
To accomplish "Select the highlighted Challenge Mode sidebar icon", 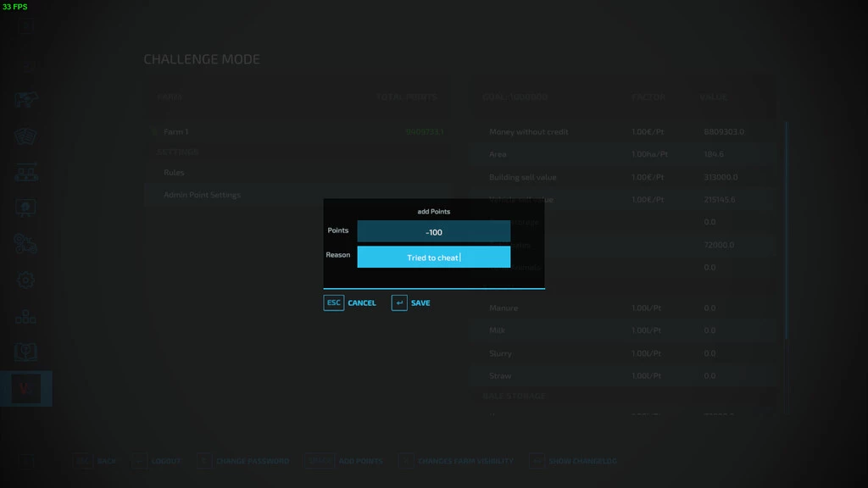I will [25, 389].
